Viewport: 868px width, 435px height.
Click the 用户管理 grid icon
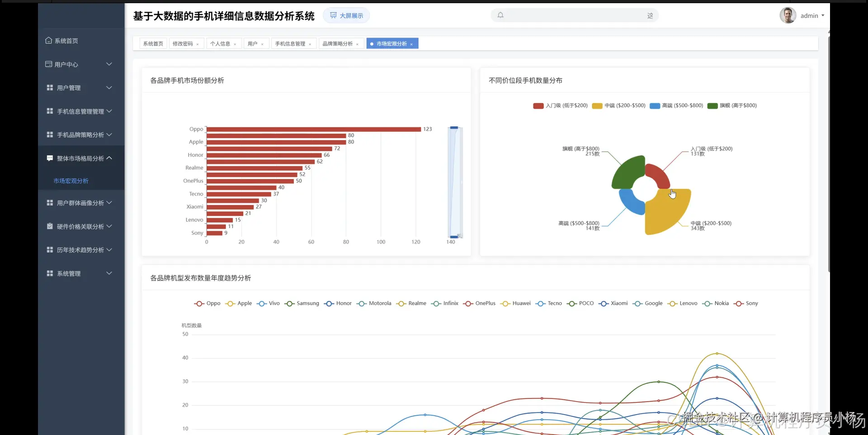pos(50,88)
